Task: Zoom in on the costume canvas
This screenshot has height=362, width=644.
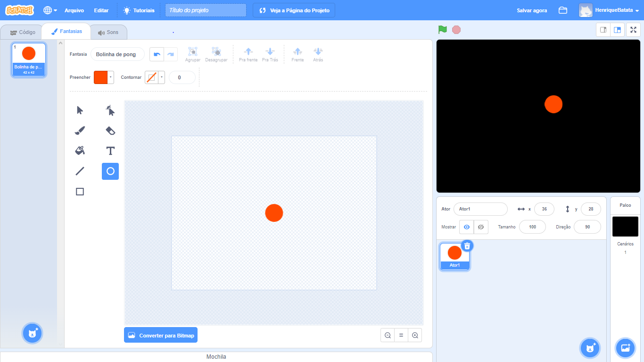Action: point(415,335)
